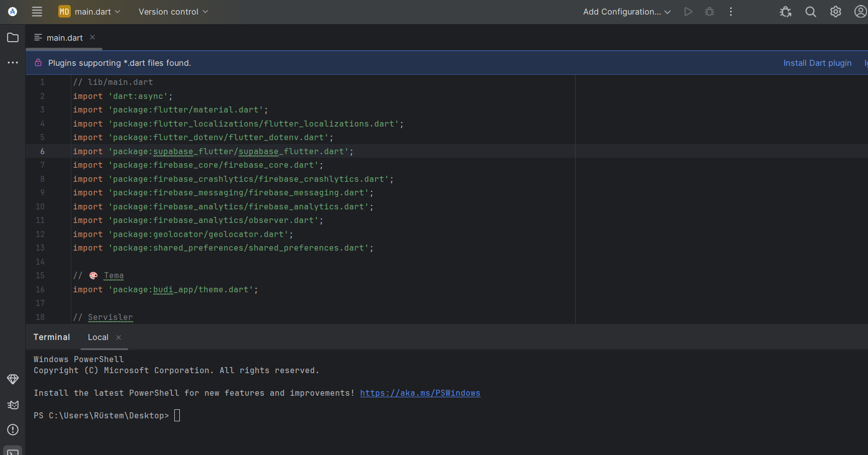
Task: Click the Android Studio logo icon
Action: (x=13, y=12)
